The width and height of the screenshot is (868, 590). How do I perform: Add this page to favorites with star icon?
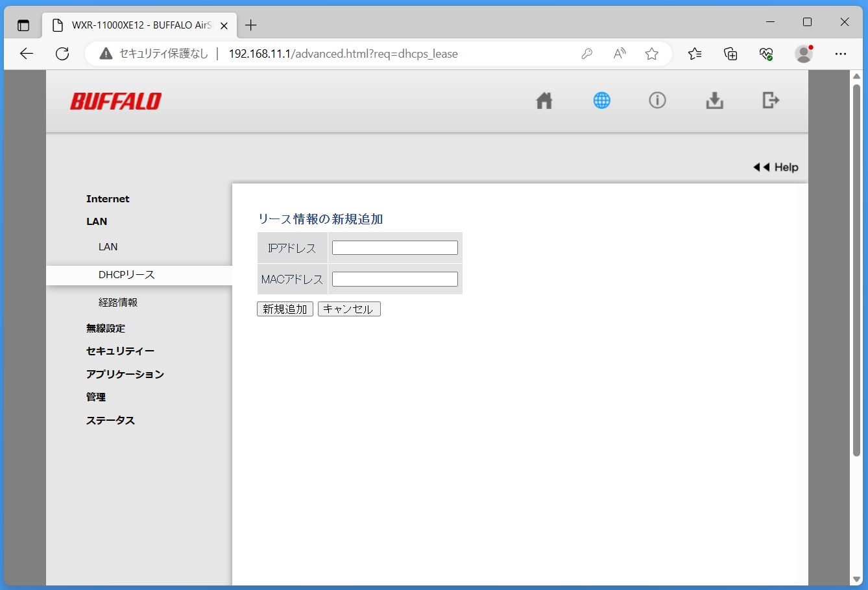(x=652, y=54)
